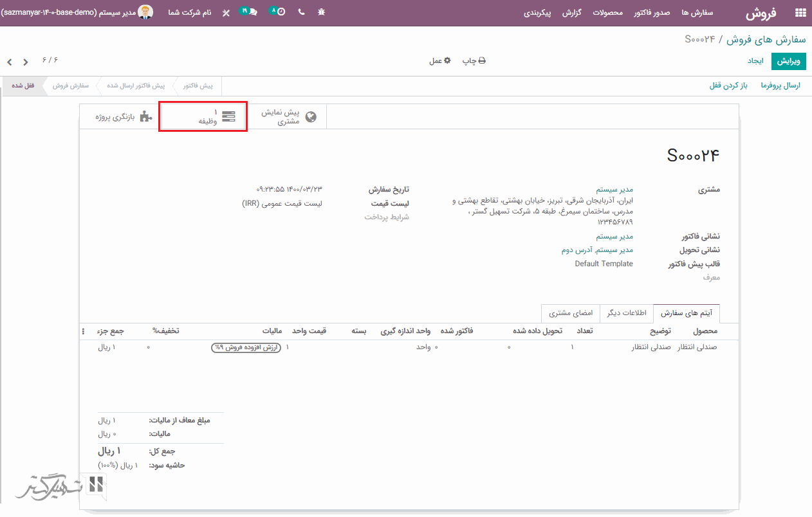Viewport: 812px width, 517px height.
Task: Open the عمل action dropdown
Action: [440, 61]
